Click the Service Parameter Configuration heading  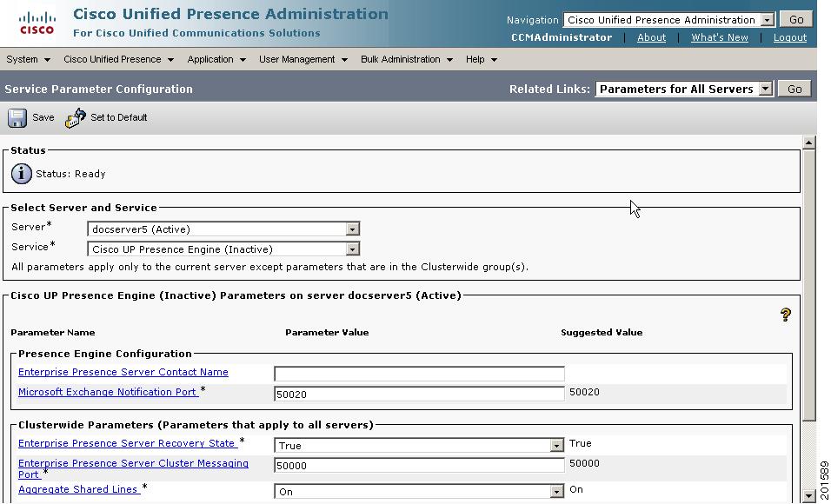[98, 89]
